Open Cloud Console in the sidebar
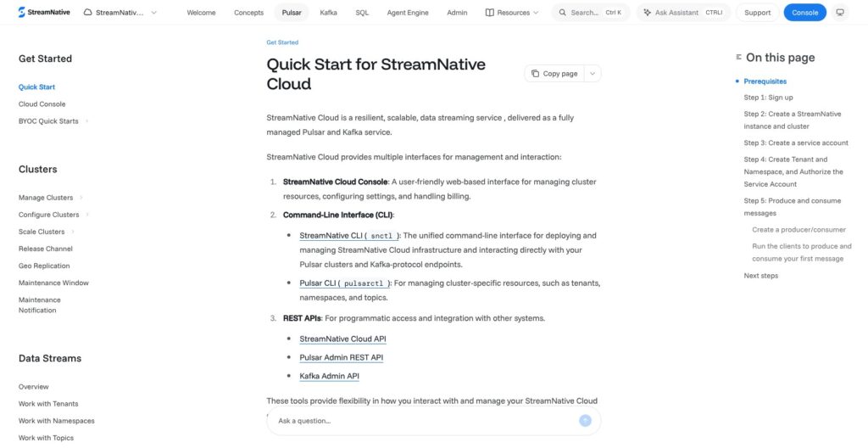This screenshot has height=448, width=868. (x=42, y=104)
